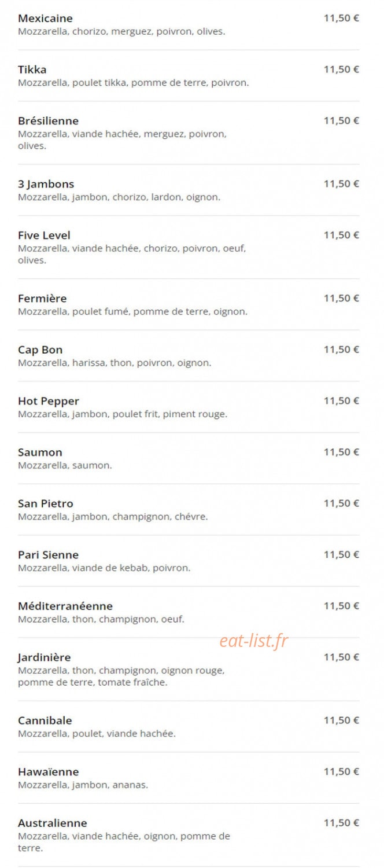Open the Fermière pizza entry

(x=42, y=299)
